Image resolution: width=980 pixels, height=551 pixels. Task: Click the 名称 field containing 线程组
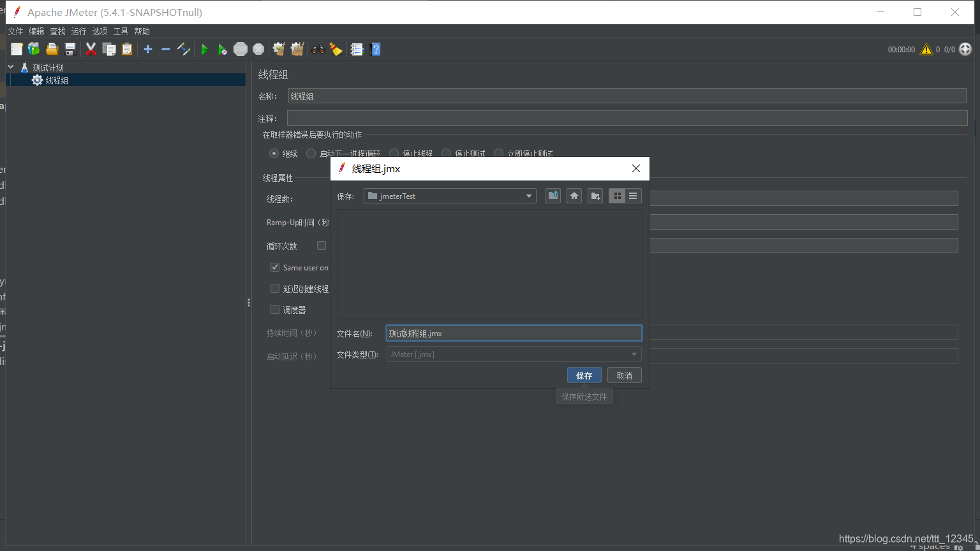(627, 96)
